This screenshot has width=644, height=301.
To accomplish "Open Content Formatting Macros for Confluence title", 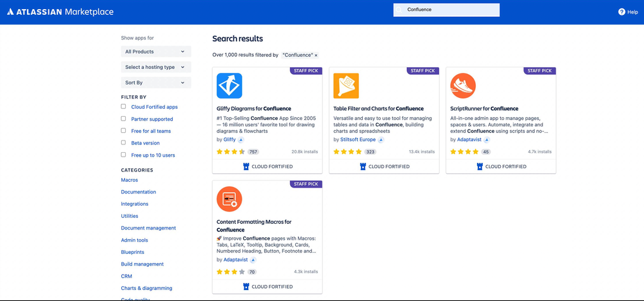I will pos(254,226).
